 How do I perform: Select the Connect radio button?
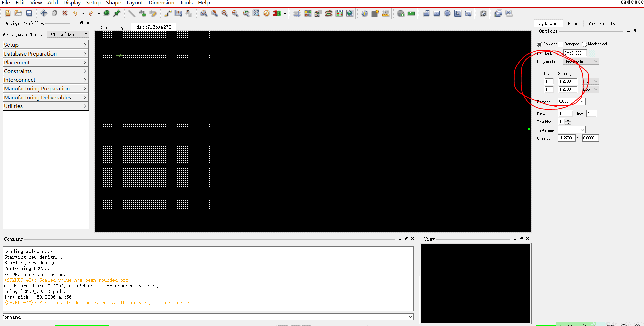[x=540, y=44]
